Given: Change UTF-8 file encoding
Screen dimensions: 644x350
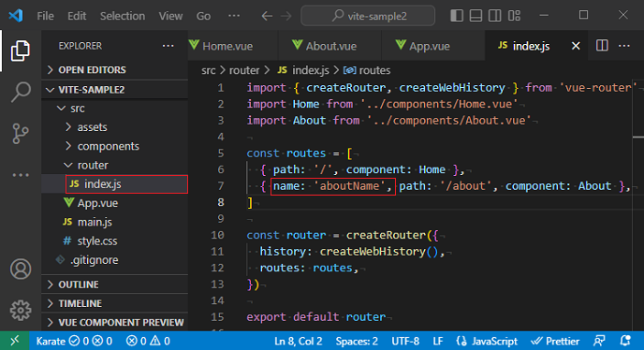Looking at the screenshot, I should point(405,342).
